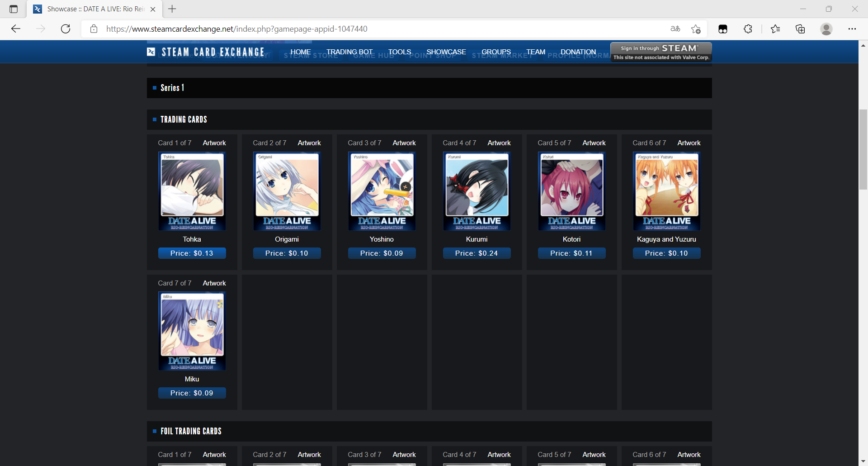Open the Kurumi card thumbnail
This screenshot has width=868, height=466.
point(477,191)
